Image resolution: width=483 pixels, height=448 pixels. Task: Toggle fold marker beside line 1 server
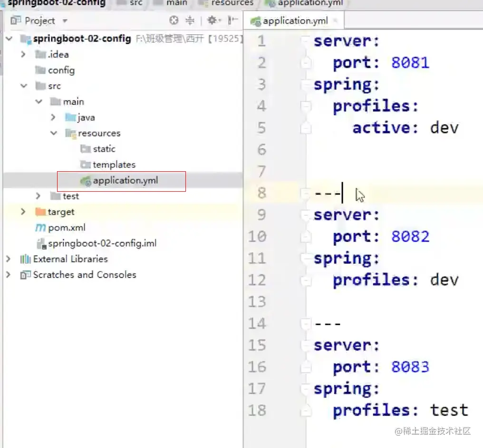(x=306, y=41)
